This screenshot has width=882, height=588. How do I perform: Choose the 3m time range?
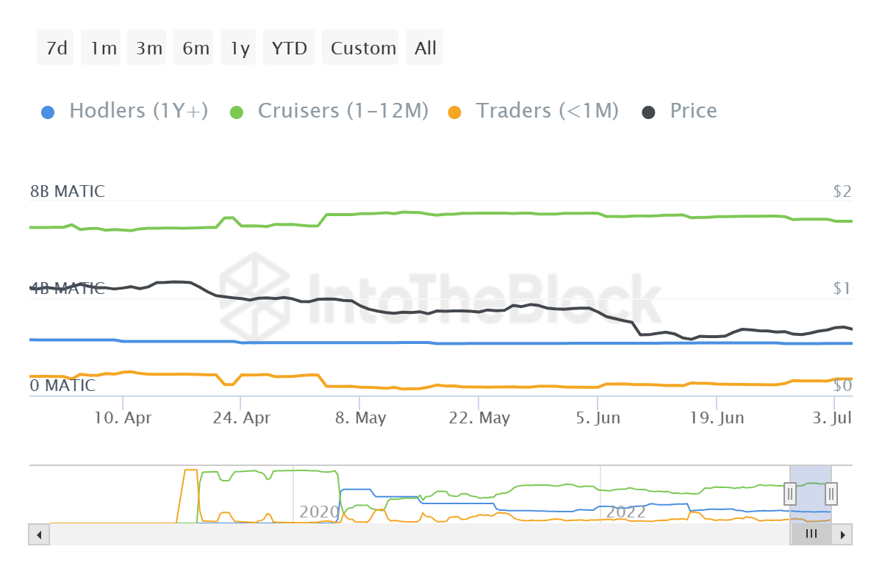point(149,48)
